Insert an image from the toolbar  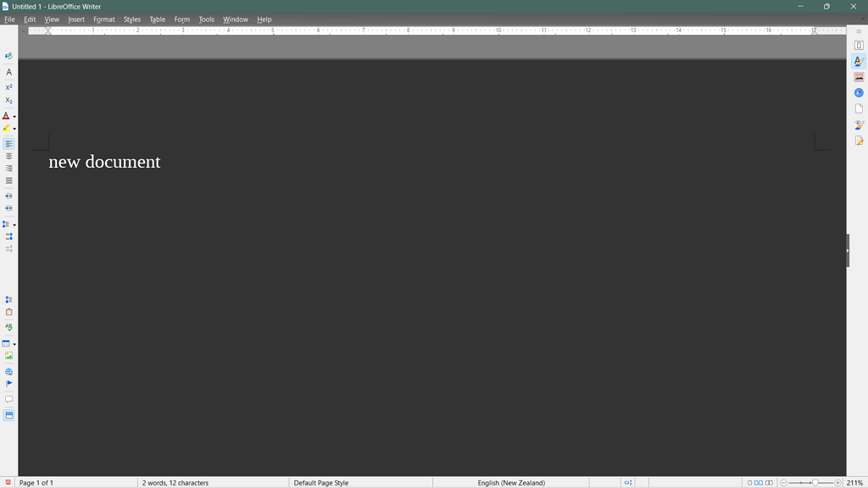[x=8, y=356]
